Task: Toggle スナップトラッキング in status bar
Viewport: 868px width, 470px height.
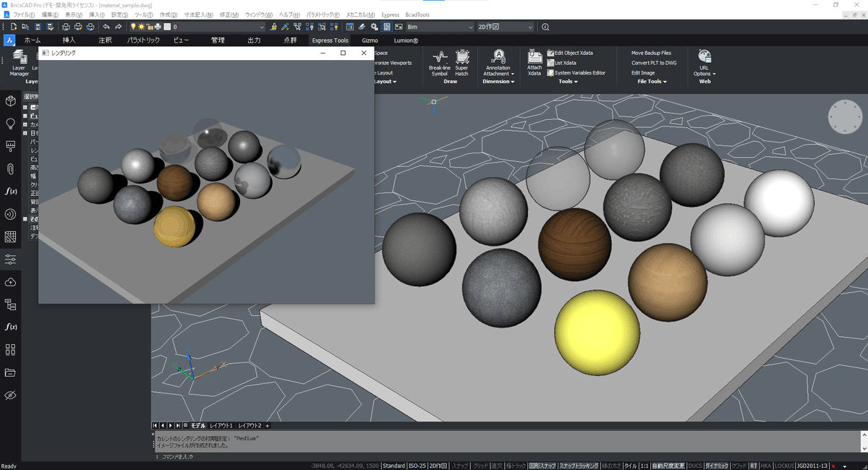Action: click(x=579, y=466)
